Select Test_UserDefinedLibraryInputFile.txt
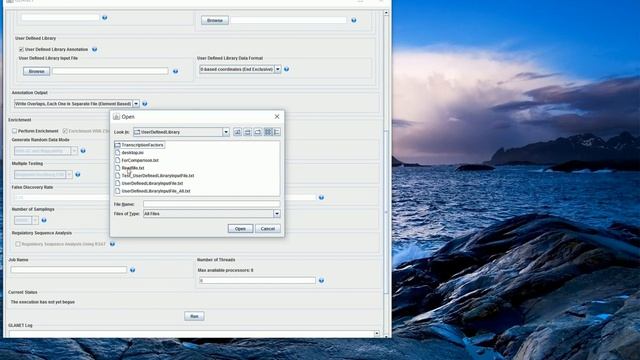The image size is (640, 360). point(158,176)
